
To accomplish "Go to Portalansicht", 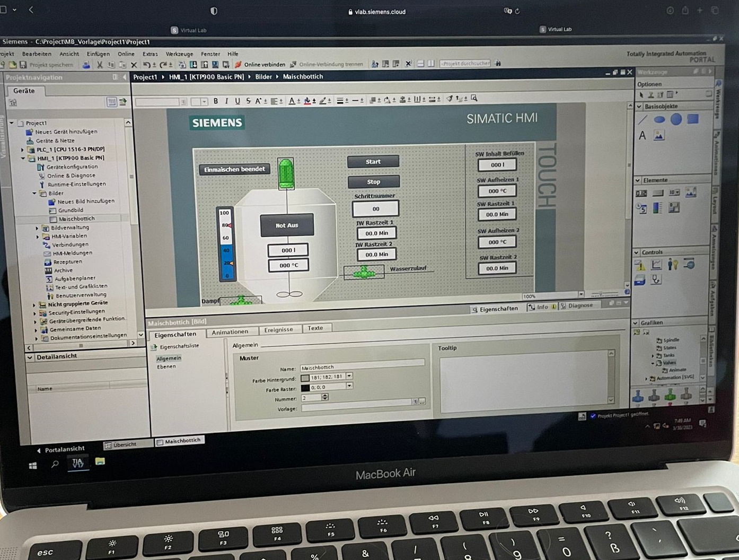I will pyautogui.click(x=60, y=450).
